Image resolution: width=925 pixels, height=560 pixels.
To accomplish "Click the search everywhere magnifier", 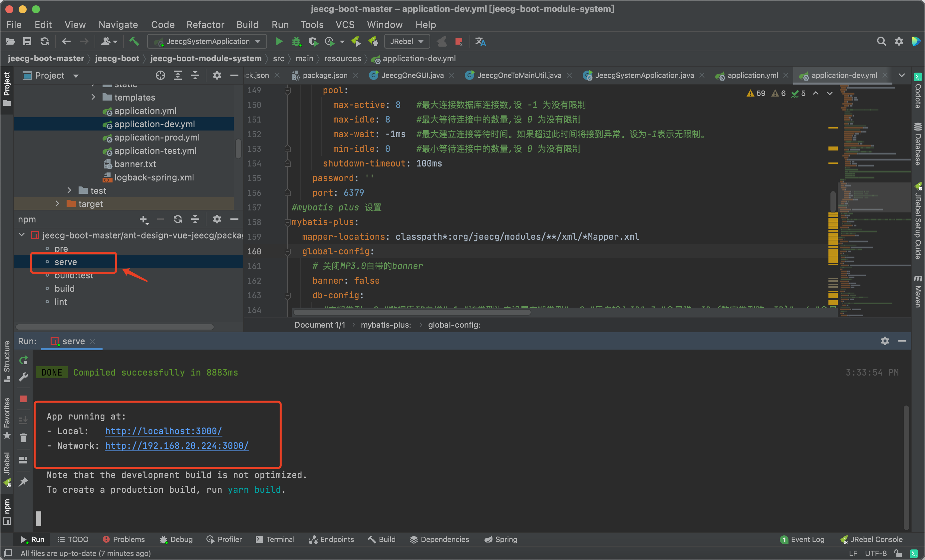I will (881, 41).
